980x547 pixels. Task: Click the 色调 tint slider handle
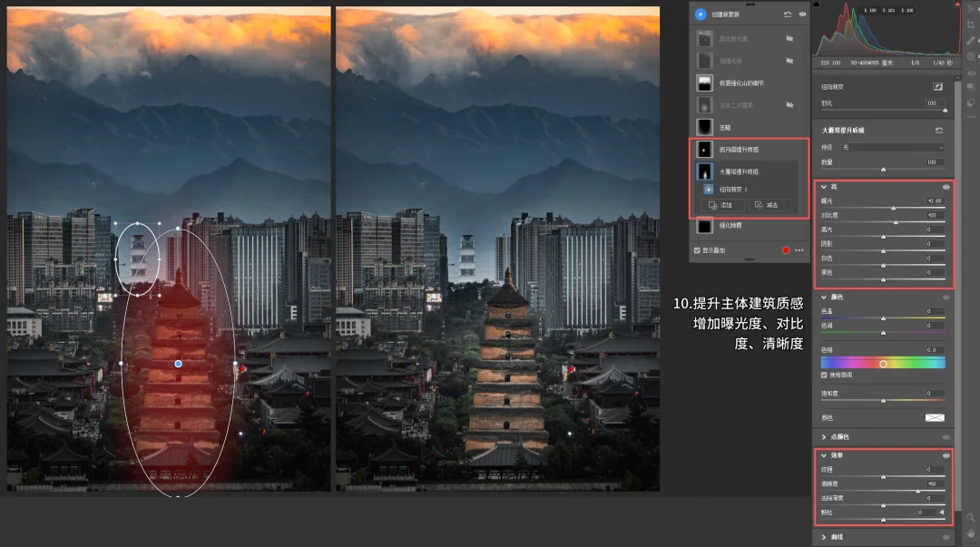883,333
